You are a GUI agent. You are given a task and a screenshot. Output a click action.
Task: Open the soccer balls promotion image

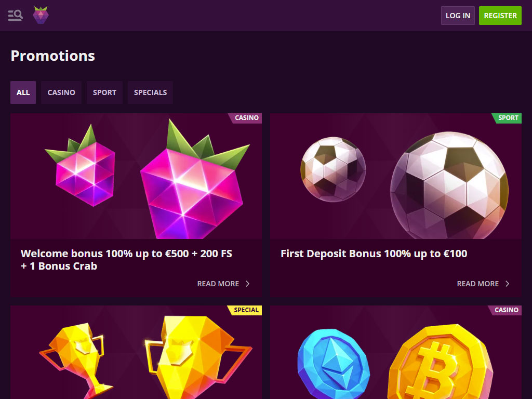pos(396,176)
